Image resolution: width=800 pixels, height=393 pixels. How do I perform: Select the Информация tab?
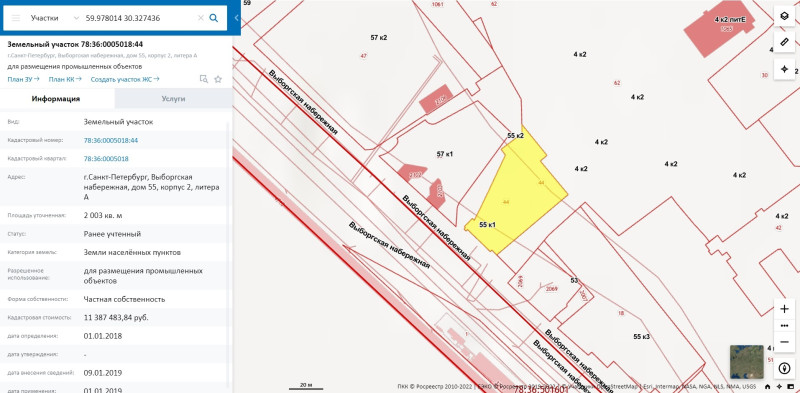(56, 99)
